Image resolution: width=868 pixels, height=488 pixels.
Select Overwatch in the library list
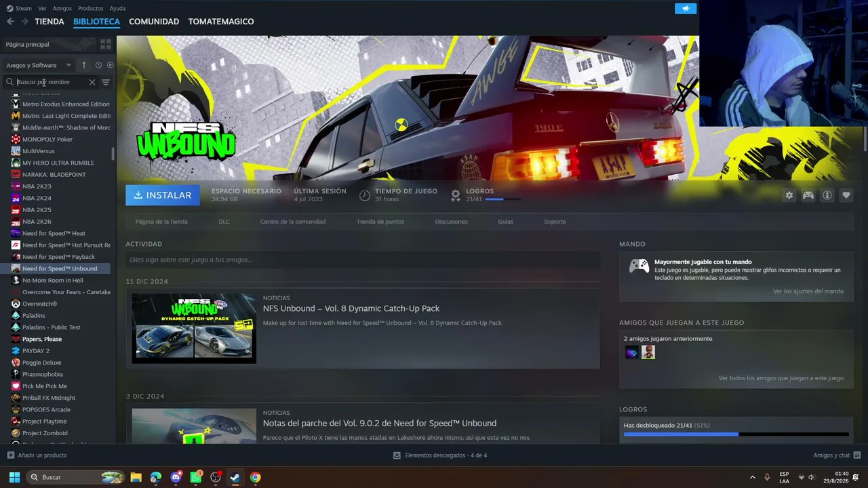(60, 304)
